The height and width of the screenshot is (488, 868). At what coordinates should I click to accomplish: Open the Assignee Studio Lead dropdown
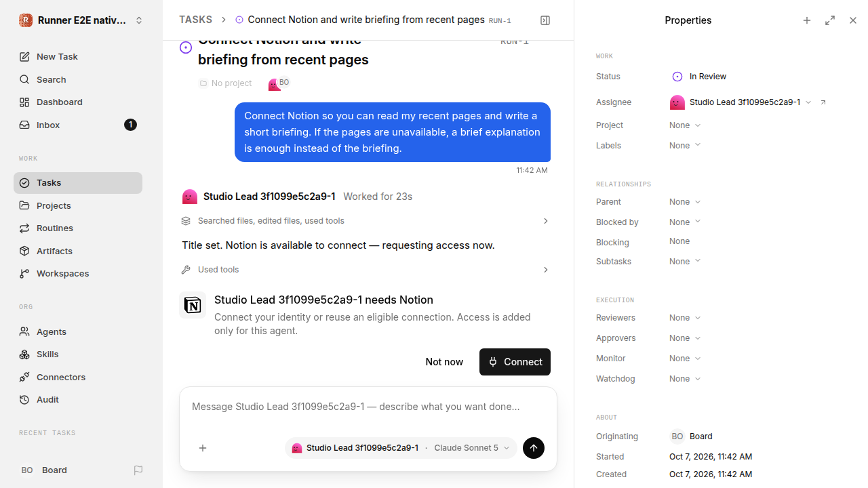coord(741,102)
